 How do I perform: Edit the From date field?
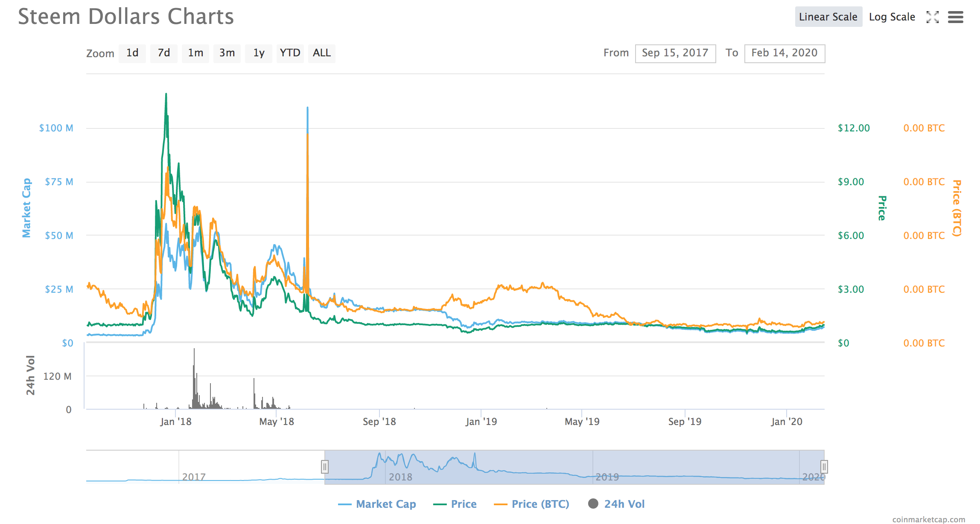(675, 53)
